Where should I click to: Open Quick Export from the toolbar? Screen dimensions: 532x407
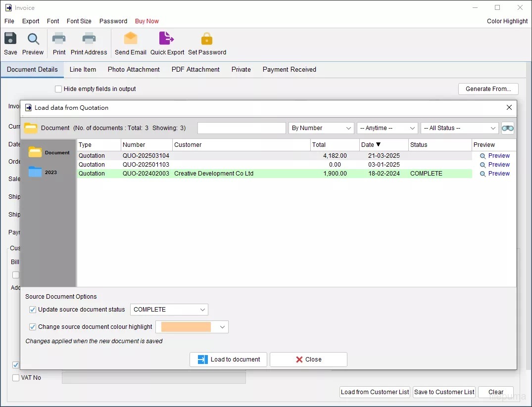point(167,39)
